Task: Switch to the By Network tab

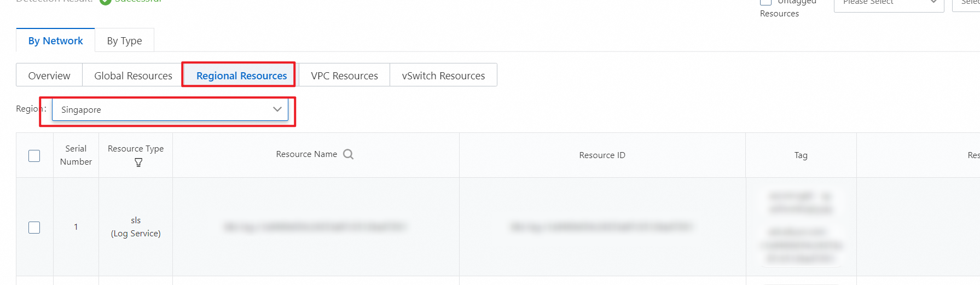Action: [55, 40]
